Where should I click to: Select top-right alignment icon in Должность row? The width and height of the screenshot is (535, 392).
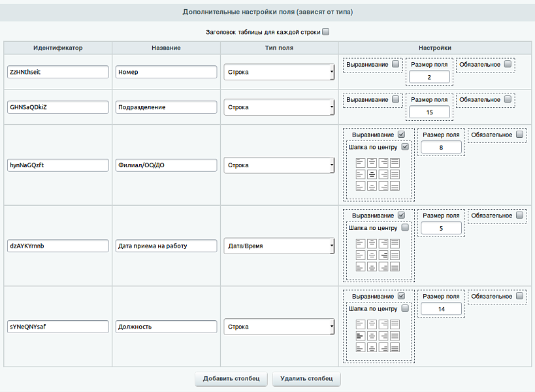(x=383, y=323)
